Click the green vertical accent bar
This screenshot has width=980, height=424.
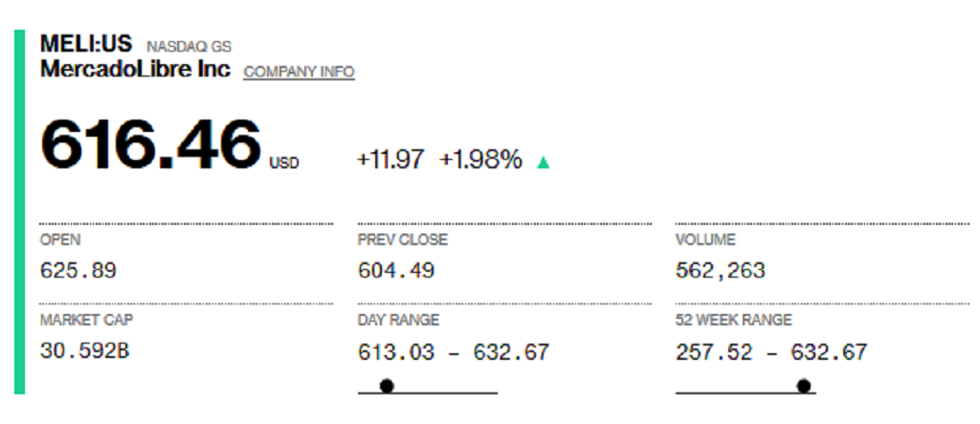coord(19,212)
